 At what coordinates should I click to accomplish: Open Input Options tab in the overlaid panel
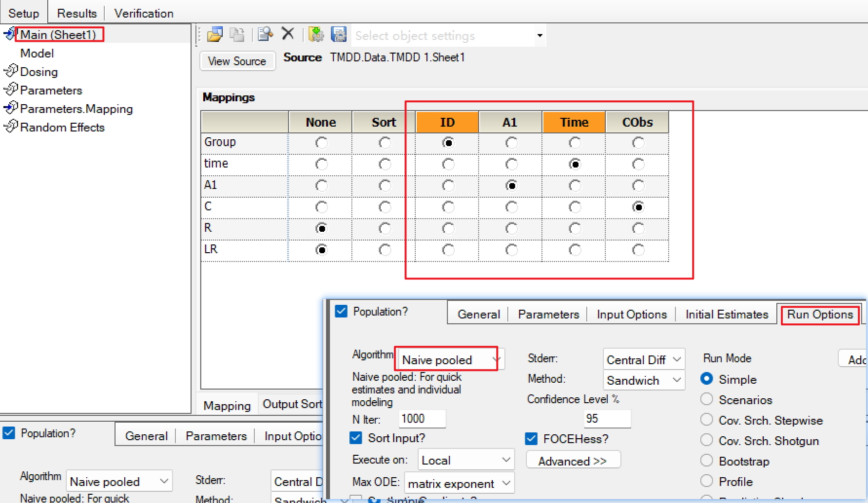[632, 314]
